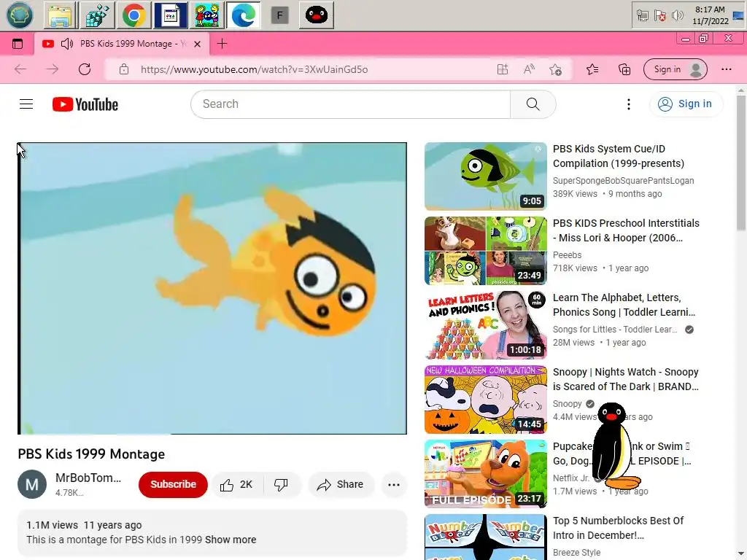Image resolution: width=747 pixels, height=560 pixels.
Task: Open Edge tab actions menu icon
Action: coord(18,44)
